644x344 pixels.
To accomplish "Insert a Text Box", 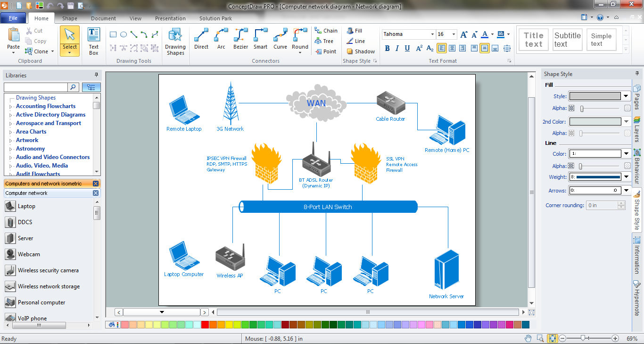I will (93, 40).
